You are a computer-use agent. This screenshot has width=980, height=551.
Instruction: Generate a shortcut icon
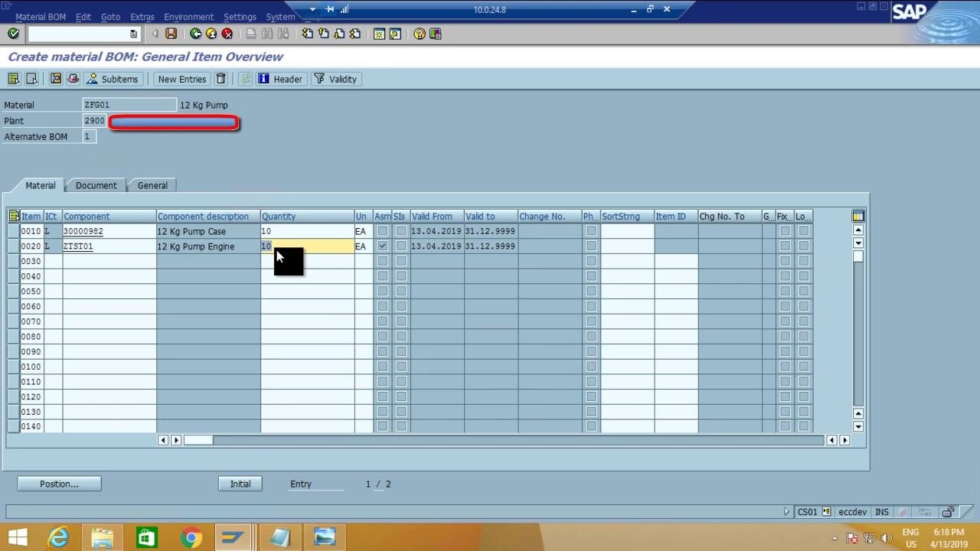(395, 34)
